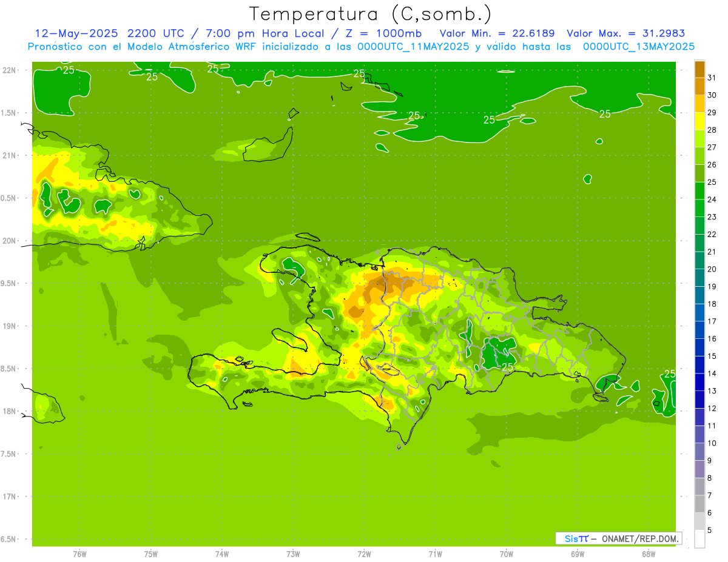Click the legend label '8'
The image size is (728, 562).
click(x=710, y=478)
